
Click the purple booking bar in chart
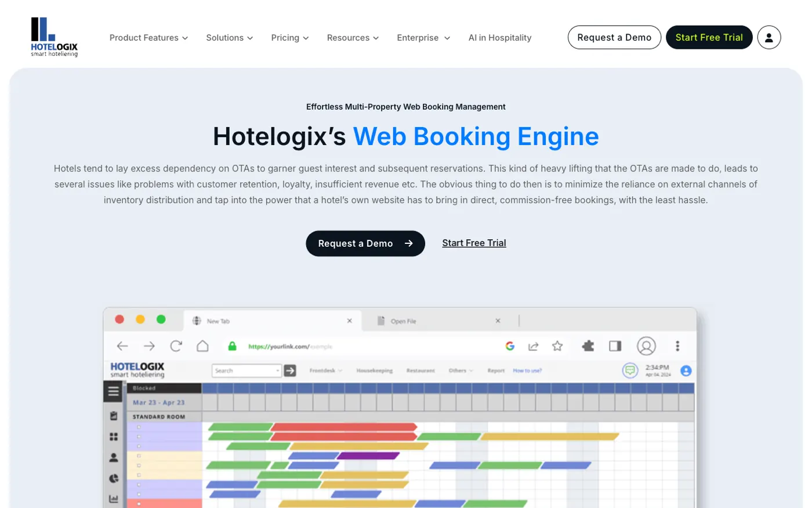point(368,456)
